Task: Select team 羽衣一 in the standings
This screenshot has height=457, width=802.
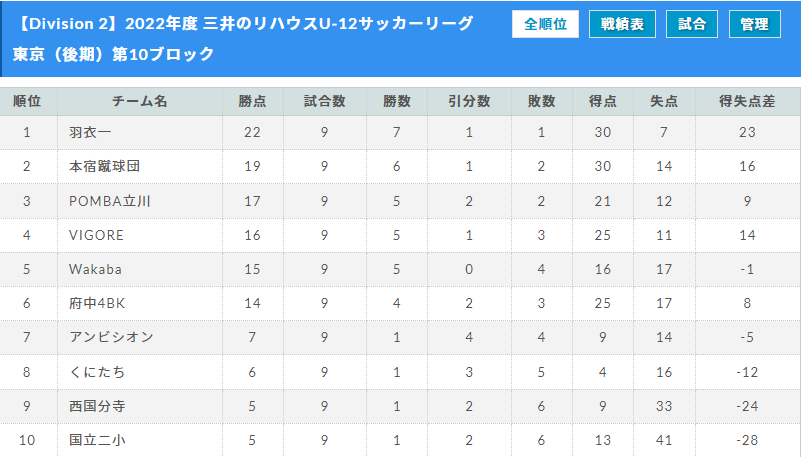Action: click(x=90, y=133)
